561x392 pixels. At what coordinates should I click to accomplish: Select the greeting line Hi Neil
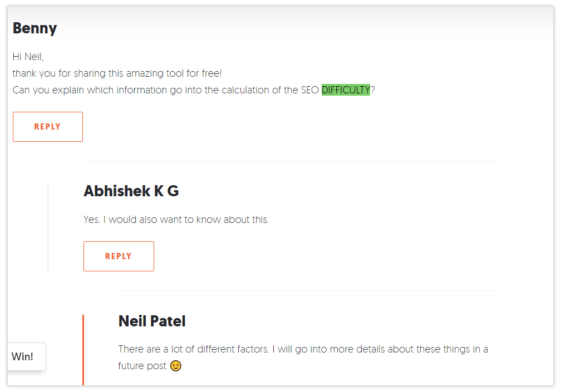click(27, 56)
